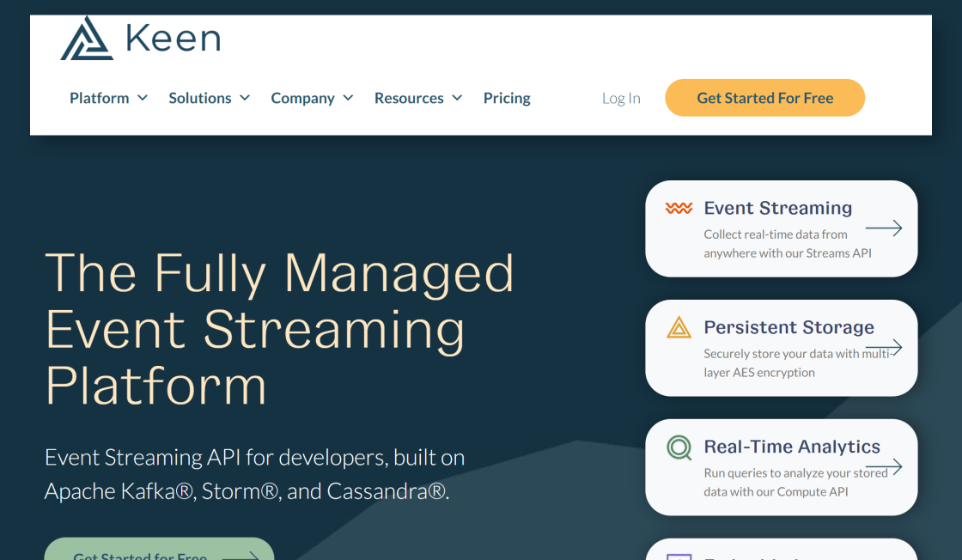Expand the Company dropdown chevron
This screenshot has height=560, width=962.
(x=348, y=98)
